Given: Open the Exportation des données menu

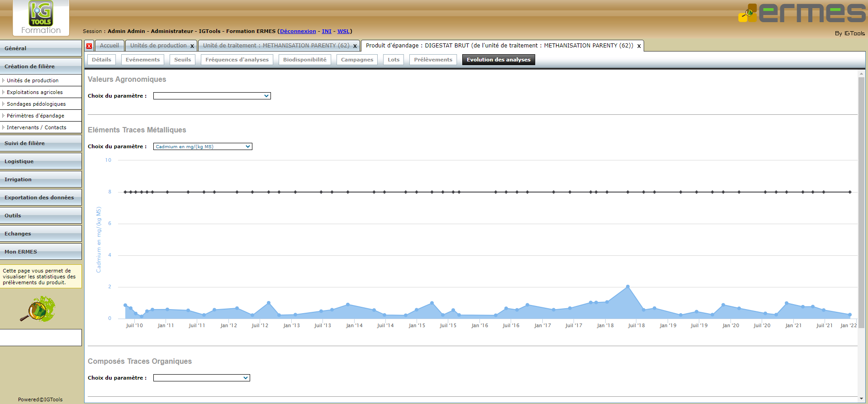Looking at the screenshot, I should point(39,197).
